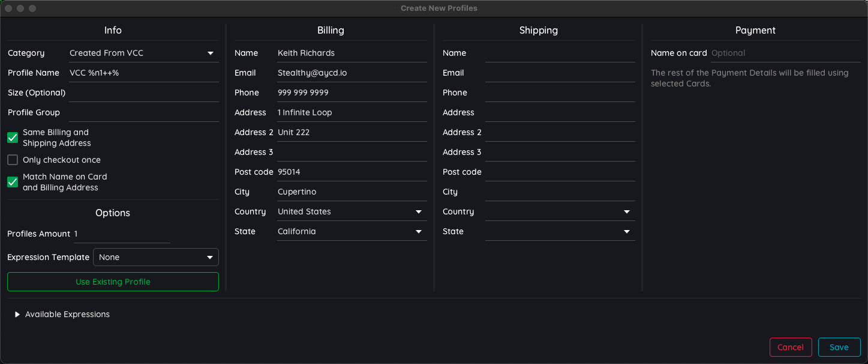Image resolution: width=868 pixels, height=364 pixels.
Task: Open the Category dropdown
Action: coord(143,53)
